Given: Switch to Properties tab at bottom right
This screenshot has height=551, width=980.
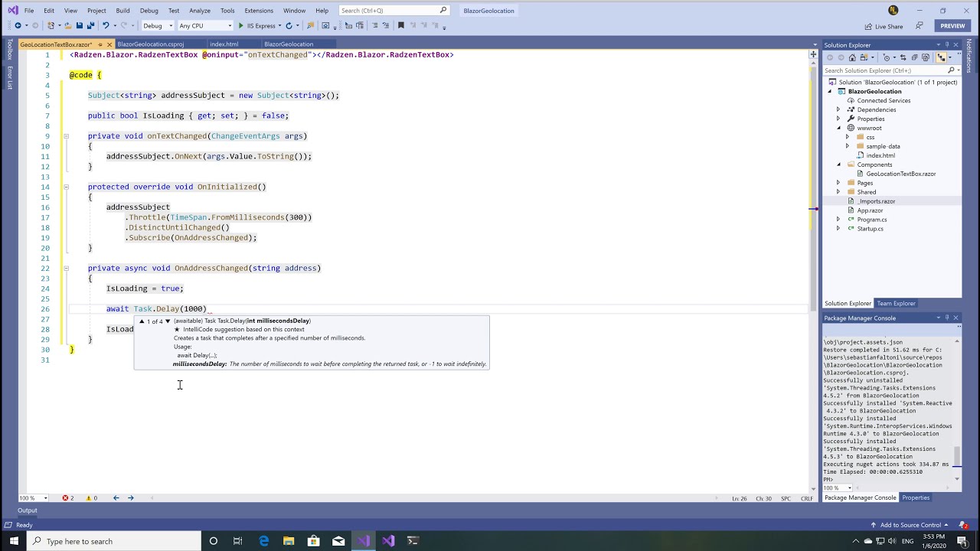Looking at the screenshot, I should pyautogui.click(x=916, y=497).
